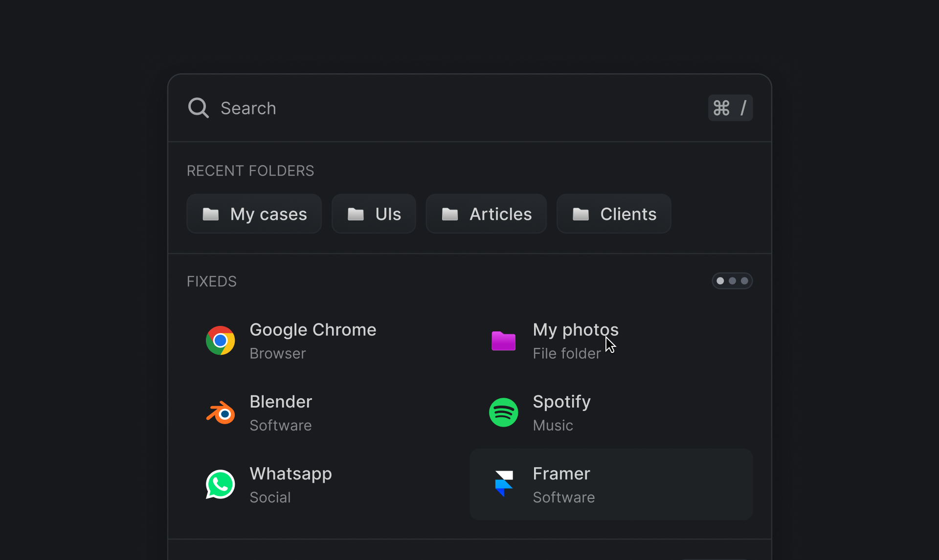Click the folder icon in My cases chip
The image size is (939, 560).
pos(211,214)
